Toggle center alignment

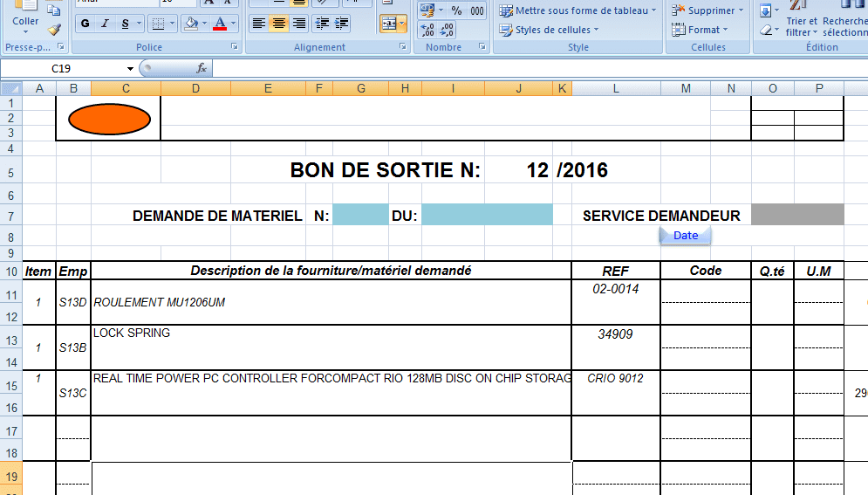pos(278,24)
